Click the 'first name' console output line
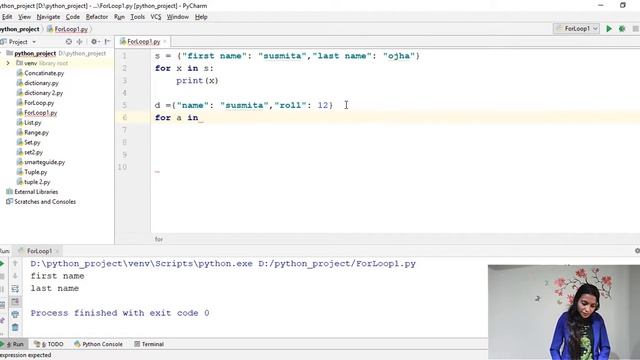The image size is (640, 360). point(58,276)
